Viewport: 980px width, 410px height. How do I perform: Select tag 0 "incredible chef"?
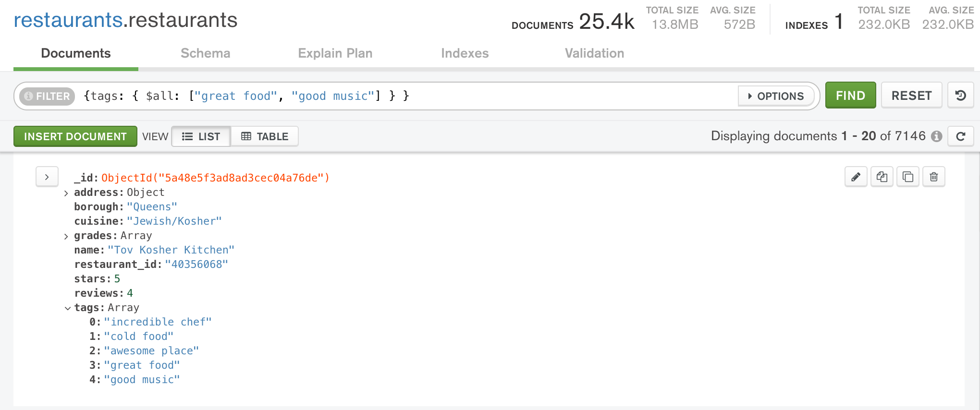tap(158, 322)
